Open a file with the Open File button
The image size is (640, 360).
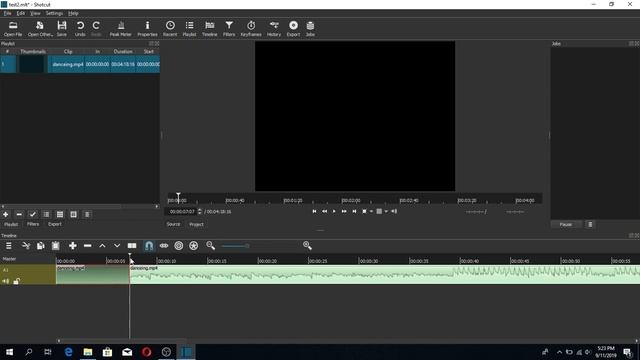[13, 29]
